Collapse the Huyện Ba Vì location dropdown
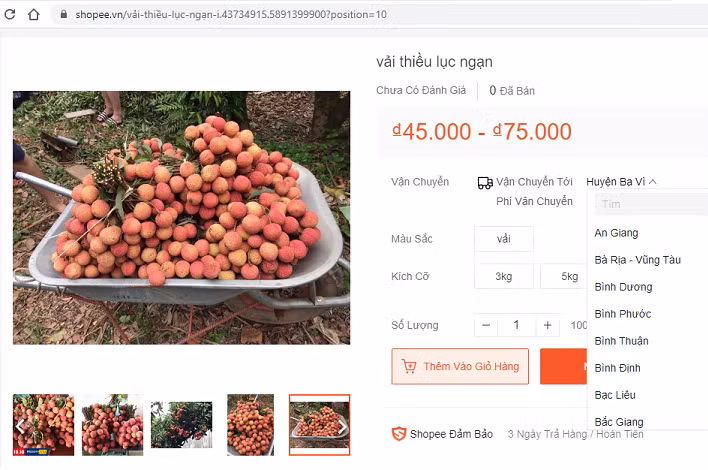The image size is (708, 470). (621, 181)
